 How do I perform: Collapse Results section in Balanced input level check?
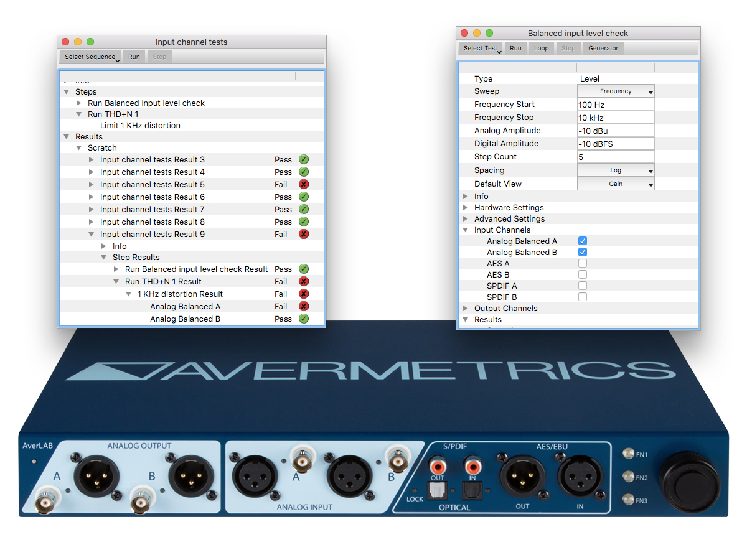pos(466,320)
